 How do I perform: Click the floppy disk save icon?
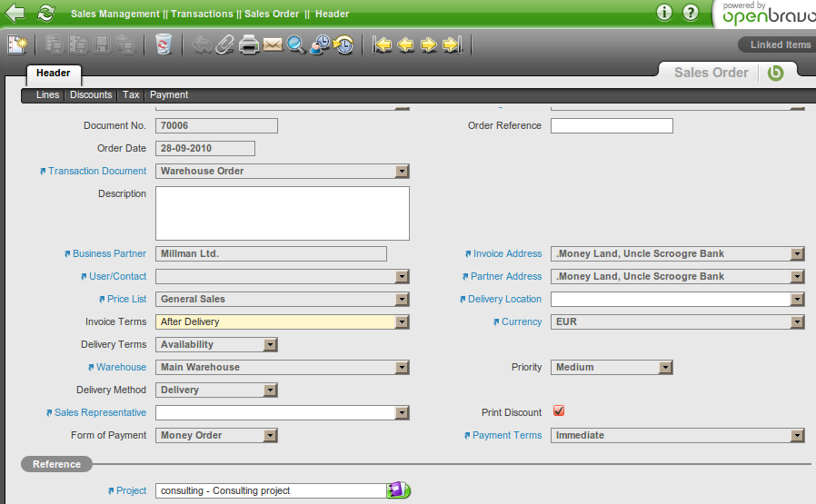coord(102,44)
